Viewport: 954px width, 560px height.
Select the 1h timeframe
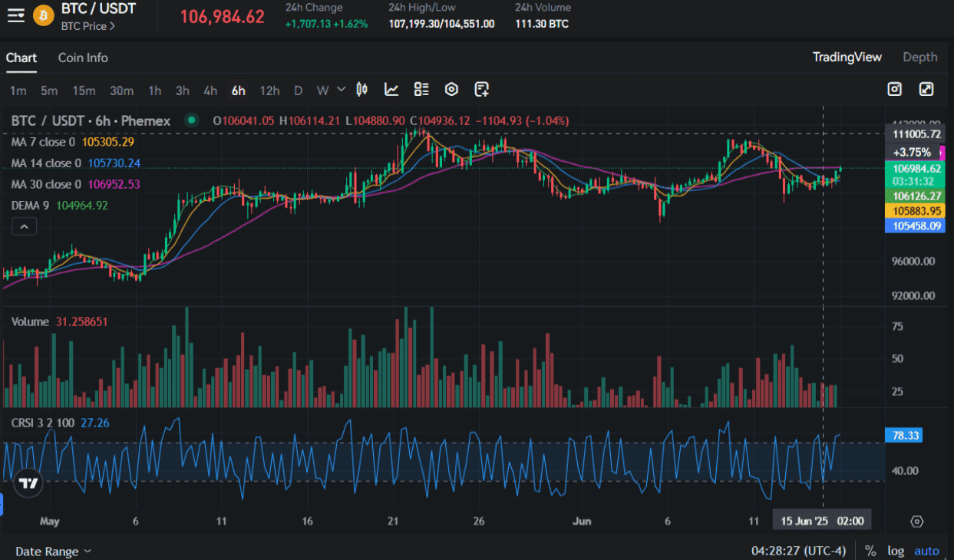pyautogui.click(x=154, y=91)
